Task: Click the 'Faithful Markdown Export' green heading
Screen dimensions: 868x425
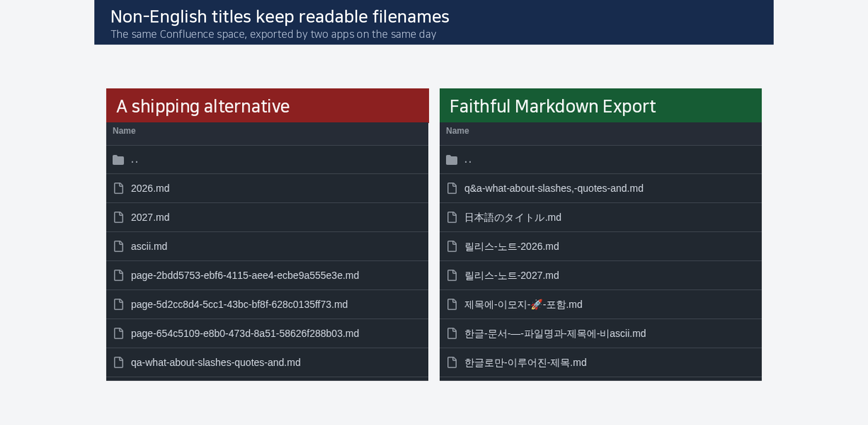Action: click(x=552, y=106)
